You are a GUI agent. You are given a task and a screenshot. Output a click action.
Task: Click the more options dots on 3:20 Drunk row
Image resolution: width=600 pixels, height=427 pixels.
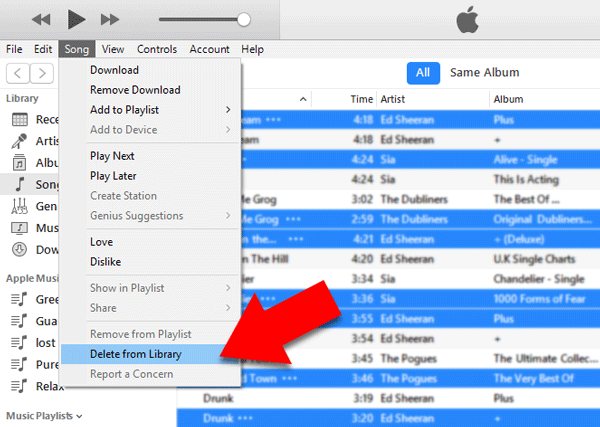246,418
